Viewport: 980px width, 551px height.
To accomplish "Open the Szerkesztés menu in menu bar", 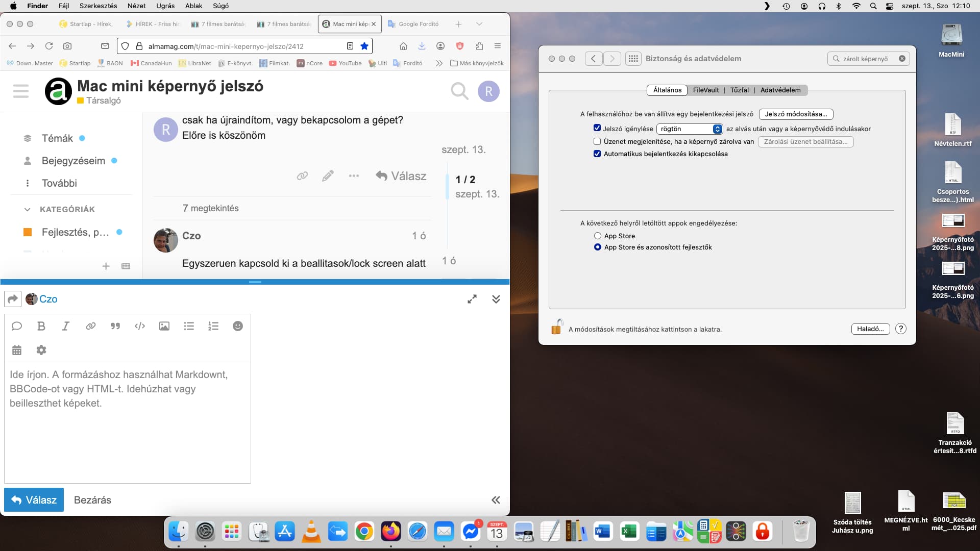I will (98, 6).
